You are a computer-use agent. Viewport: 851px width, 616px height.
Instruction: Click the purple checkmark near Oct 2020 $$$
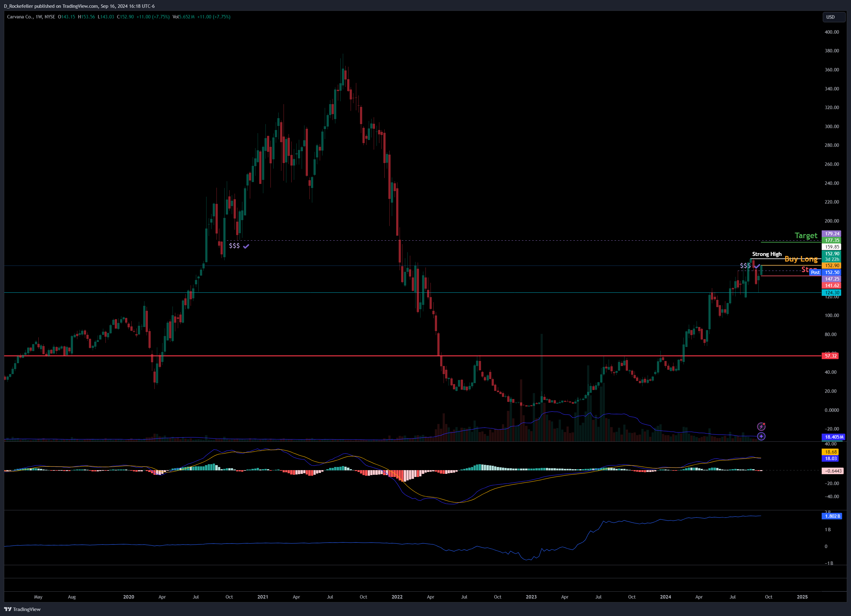[x=246, y=246]
